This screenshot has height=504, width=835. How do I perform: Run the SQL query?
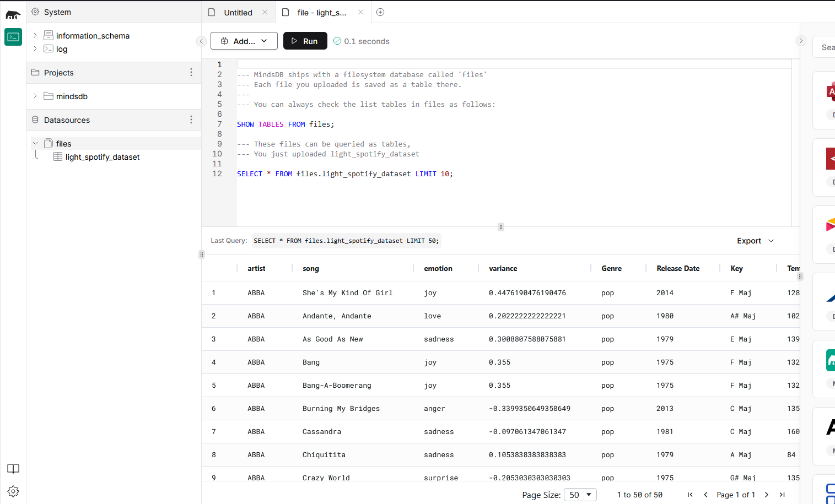coord(305,41)
